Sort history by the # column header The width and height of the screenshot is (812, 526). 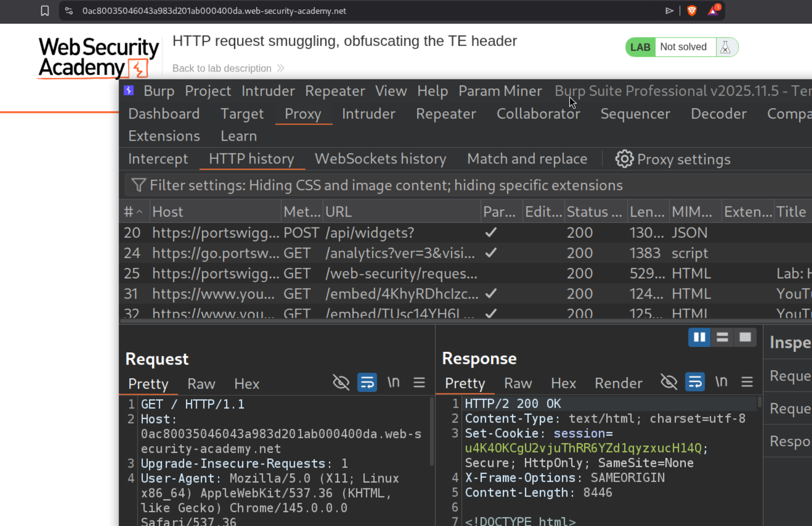(x=133, y=212)
